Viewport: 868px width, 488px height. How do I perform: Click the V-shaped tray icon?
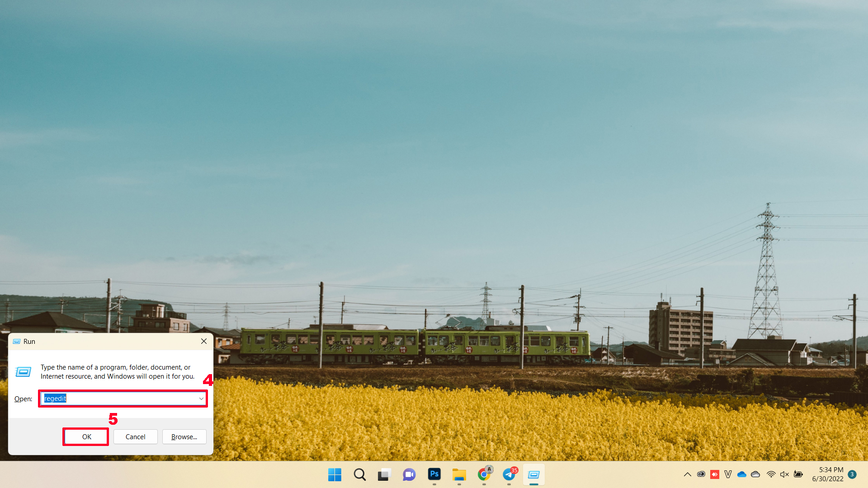point(728,474)
